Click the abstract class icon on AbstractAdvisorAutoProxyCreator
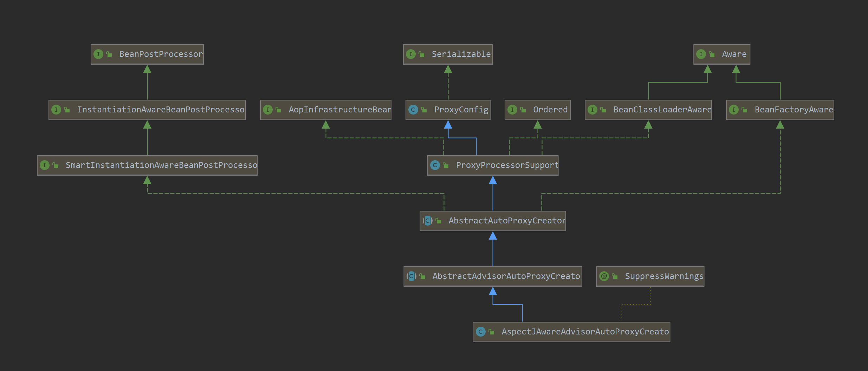This screenshot has width=868, height=371. (x=412, y=276)
